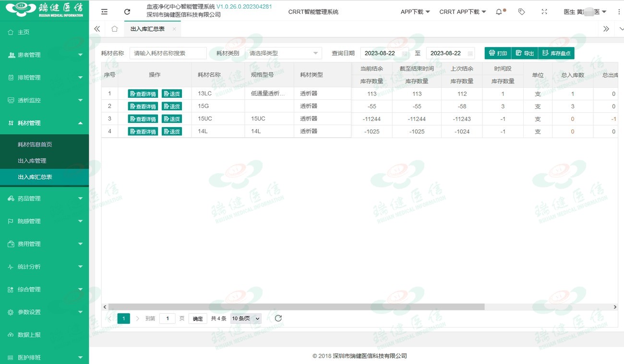Screen dimensions: 624x364
Task: Open the APP下载 dropdown
Action: (415, 12)
